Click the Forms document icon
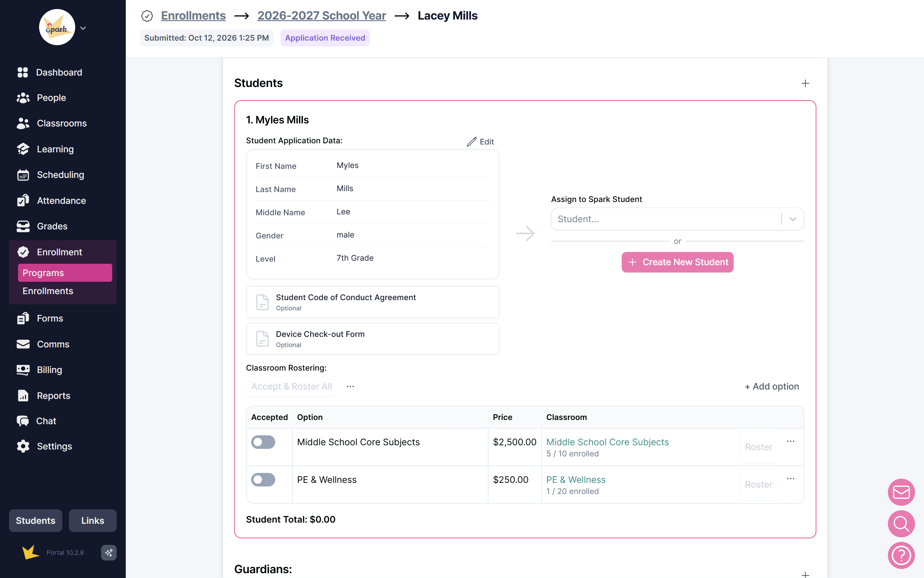Screen dimensions: 924x578 [x=23, y=318]
